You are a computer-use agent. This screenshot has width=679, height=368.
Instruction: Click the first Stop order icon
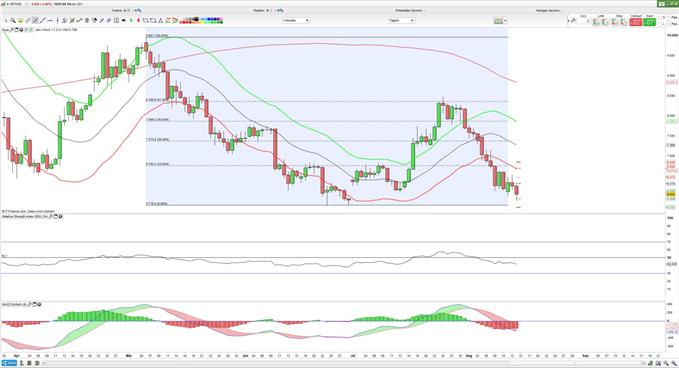(x=614, y=22)
